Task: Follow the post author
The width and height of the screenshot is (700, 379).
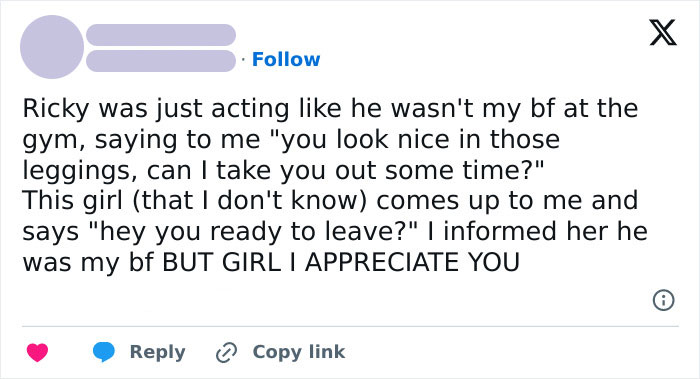Action: [286, 59]
